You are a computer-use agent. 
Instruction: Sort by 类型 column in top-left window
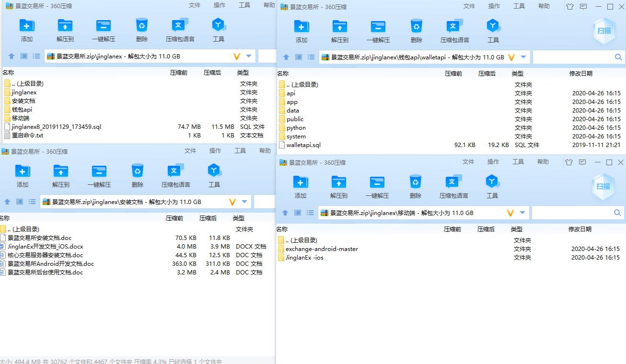[x=243, y=73]
